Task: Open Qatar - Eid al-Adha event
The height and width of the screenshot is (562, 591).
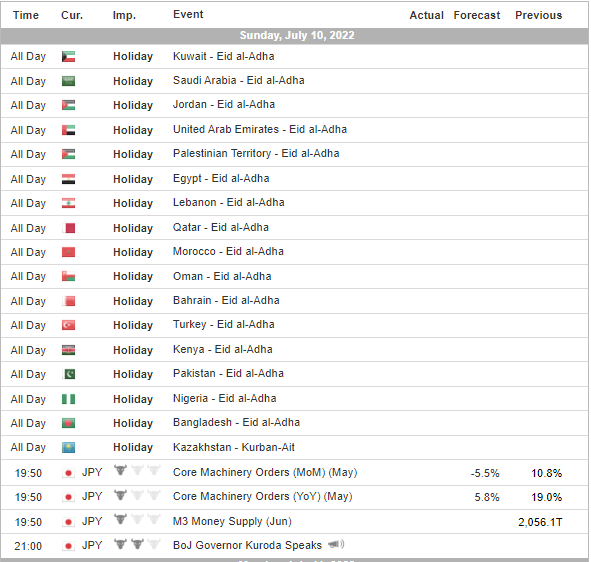Action: point(220,227)
